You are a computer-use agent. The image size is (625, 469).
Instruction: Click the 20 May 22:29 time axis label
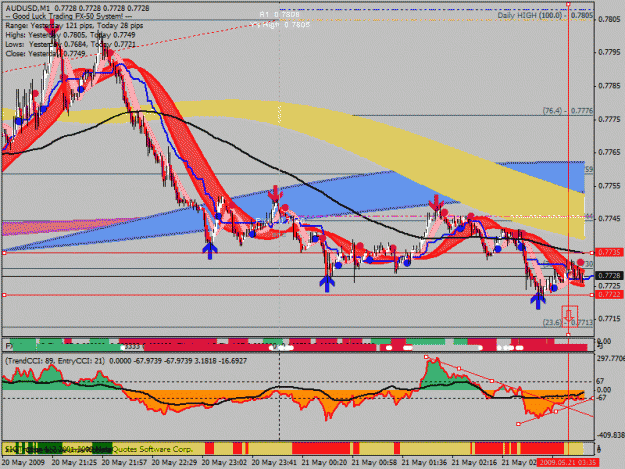pos(174,463)
